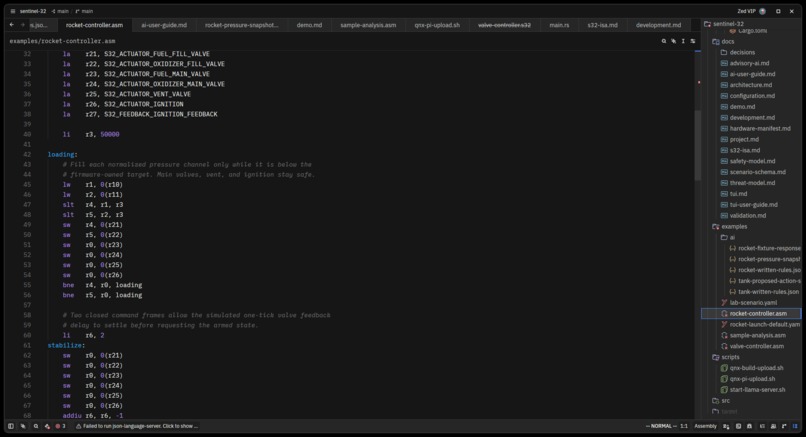806x437 pixels.
Task: Toggle left dock icon in status bar
Action: pyautogui.click(x=11, y=426)
